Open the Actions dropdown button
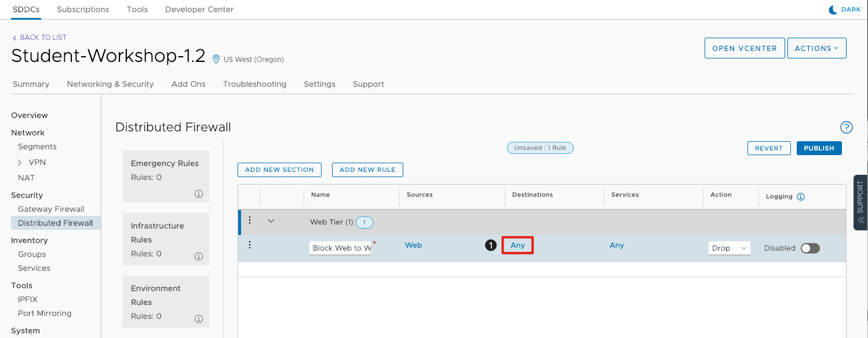868x338 pixels. [x=816, y=49]
